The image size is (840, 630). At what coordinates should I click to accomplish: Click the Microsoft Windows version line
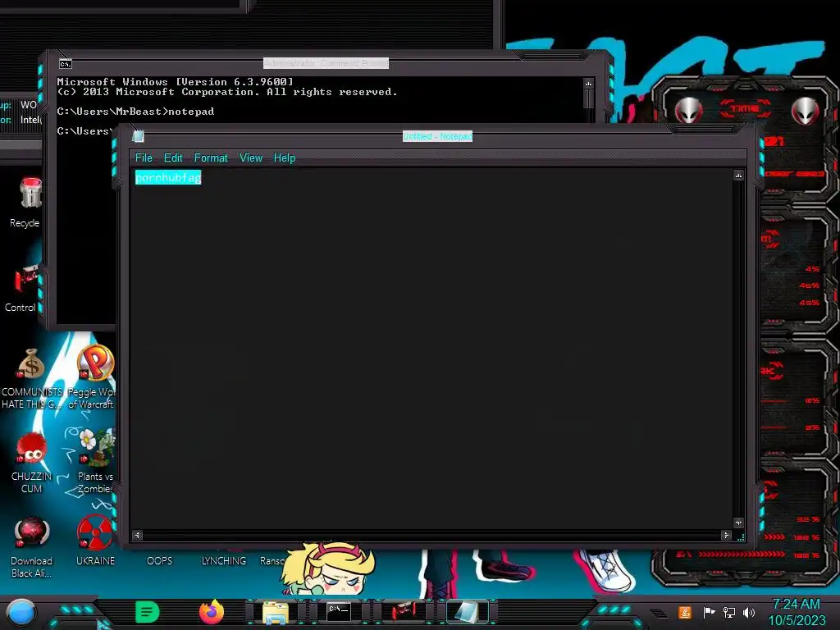tap(176, 82)
